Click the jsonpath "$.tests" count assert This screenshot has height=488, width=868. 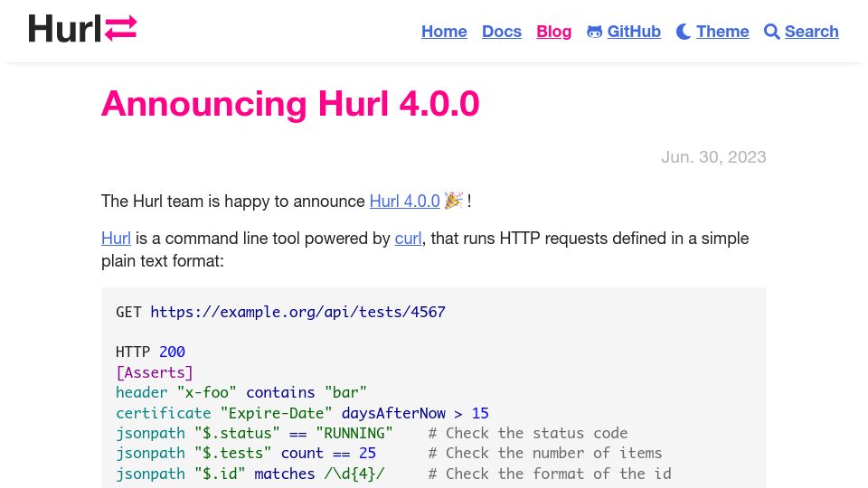[246, 453]
